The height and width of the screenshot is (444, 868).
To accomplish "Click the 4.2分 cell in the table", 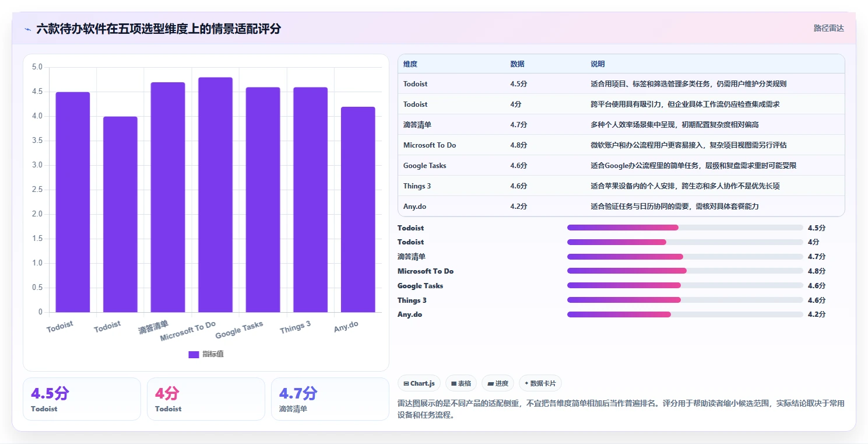I will point(519,207).
